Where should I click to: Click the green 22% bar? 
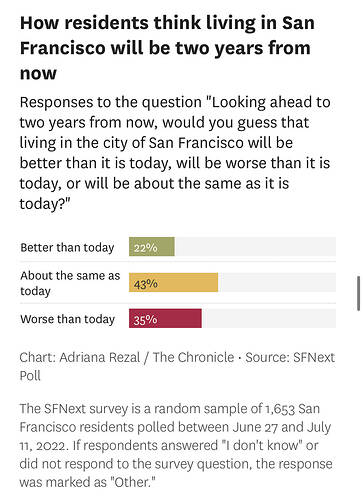152,247
